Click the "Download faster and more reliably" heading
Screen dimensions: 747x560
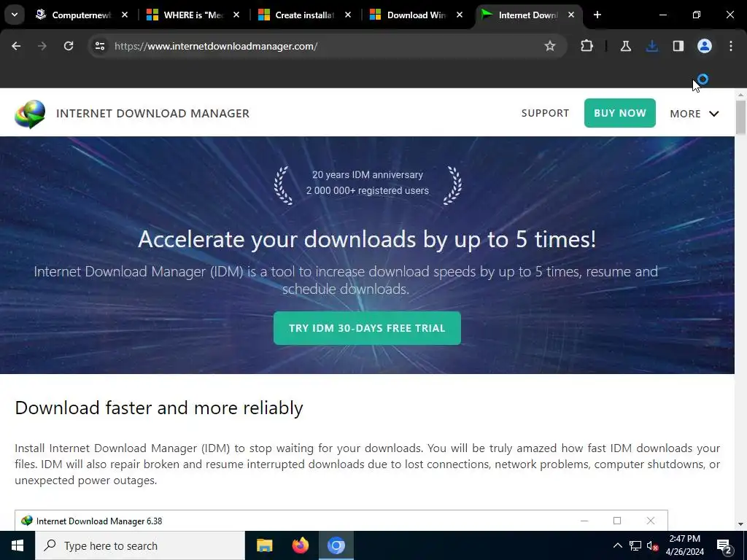pos(159,408)
